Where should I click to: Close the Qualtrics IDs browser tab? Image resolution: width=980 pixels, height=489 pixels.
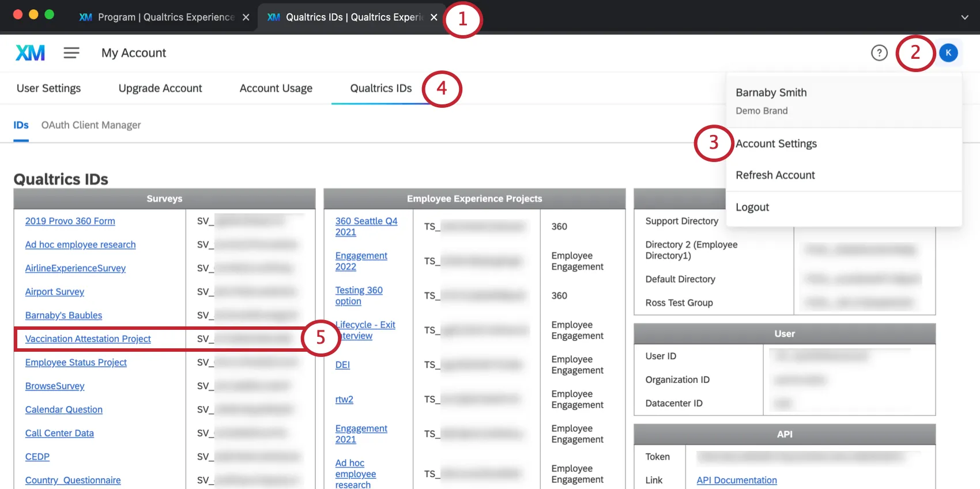point(434,17)
